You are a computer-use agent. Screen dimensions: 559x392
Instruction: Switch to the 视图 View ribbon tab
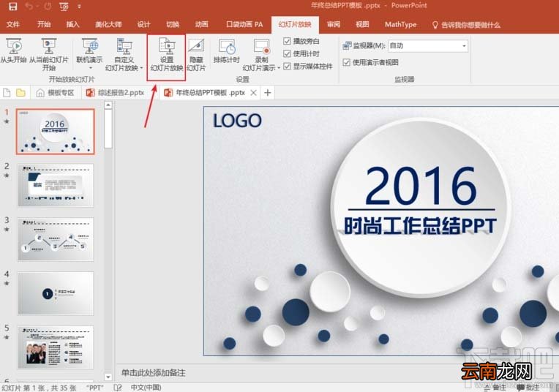[362, 24]
